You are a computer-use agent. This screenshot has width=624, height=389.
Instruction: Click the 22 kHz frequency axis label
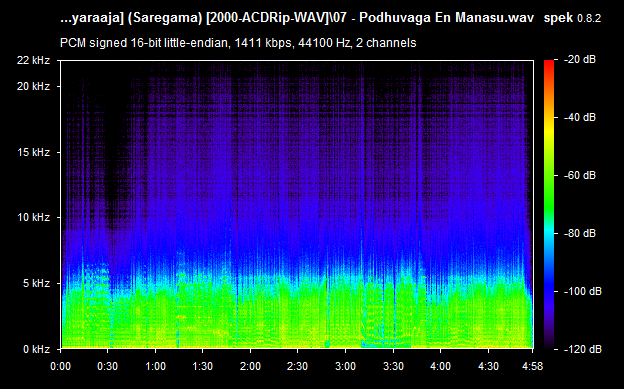[x=33, y=60]
